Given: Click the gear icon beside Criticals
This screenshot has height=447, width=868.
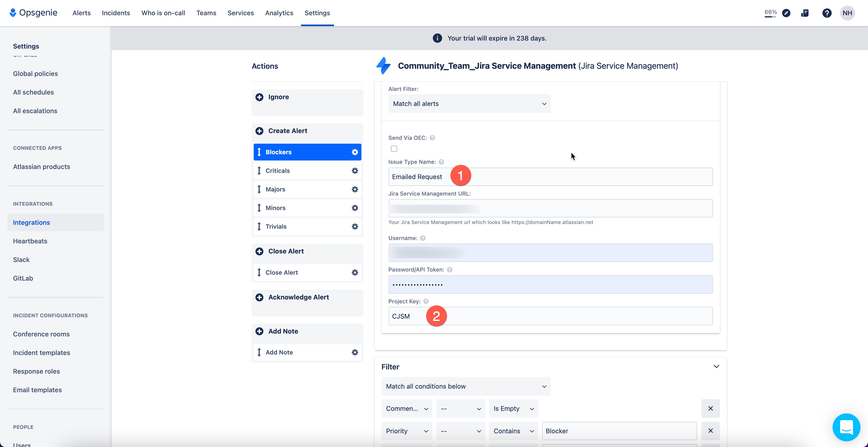Looking at the screenshot, I should [x=354, y=171].
